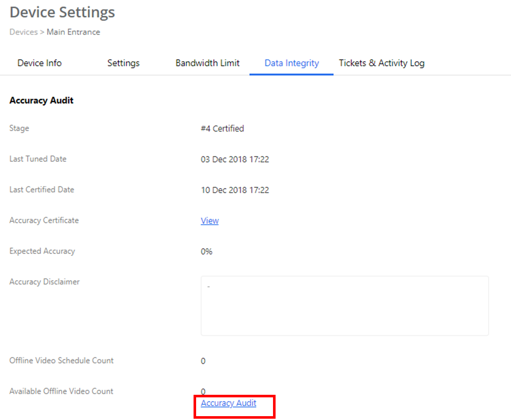View the Accuracy Certificate

pyautogui.click(x=209, y=221)
